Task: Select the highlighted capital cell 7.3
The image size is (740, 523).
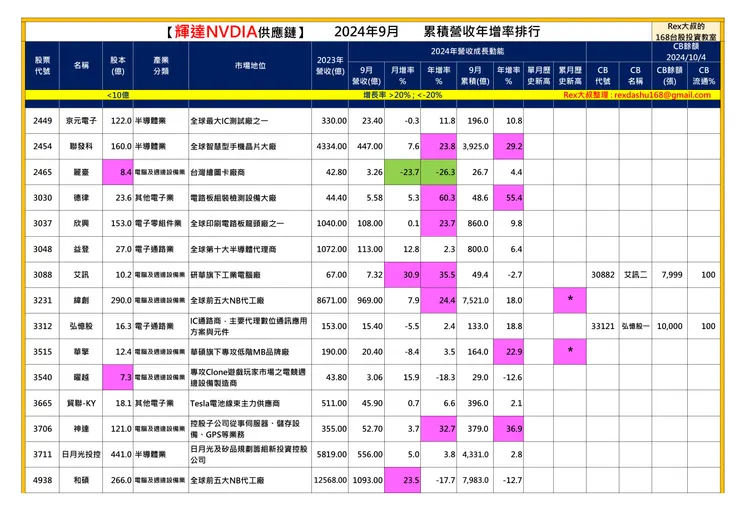Action: pyautogui.click(x=118, y=377)
